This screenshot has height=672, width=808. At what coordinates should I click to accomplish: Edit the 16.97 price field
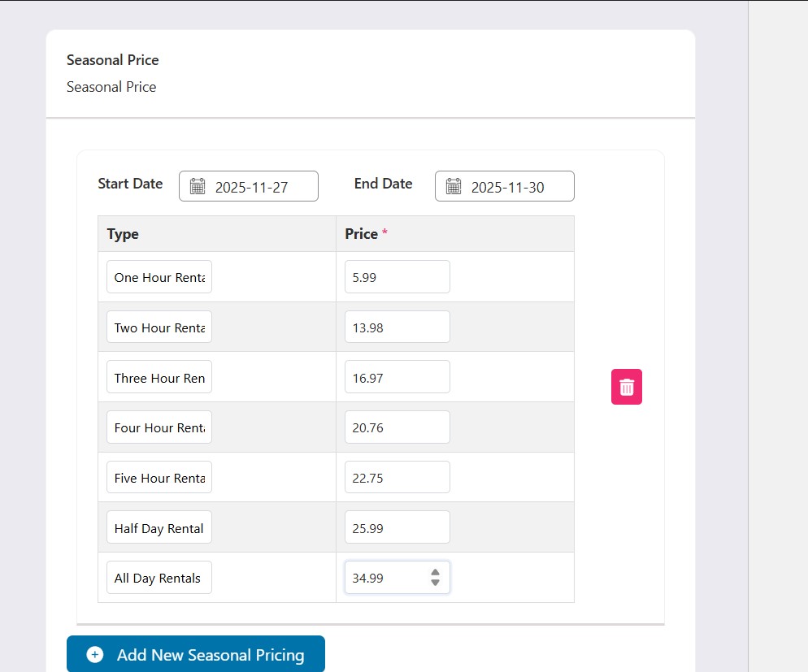click(x=397, y=378)
